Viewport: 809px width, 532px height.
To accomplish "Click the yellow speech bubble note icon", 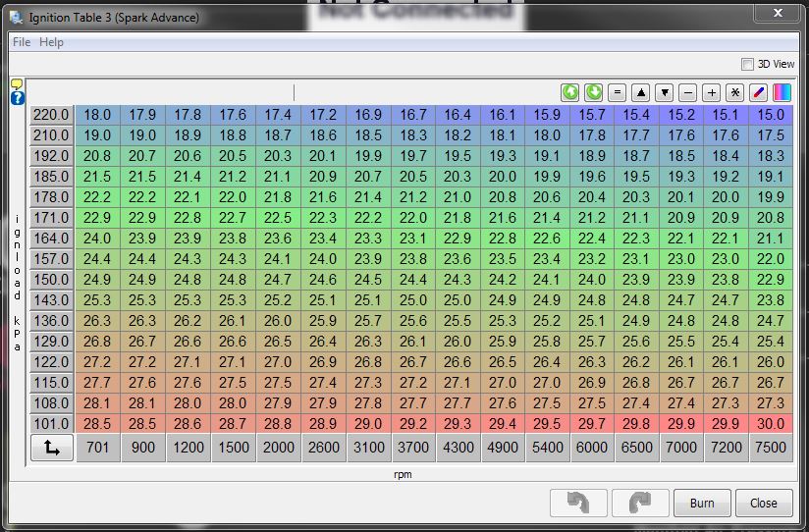I will point(17,84).
